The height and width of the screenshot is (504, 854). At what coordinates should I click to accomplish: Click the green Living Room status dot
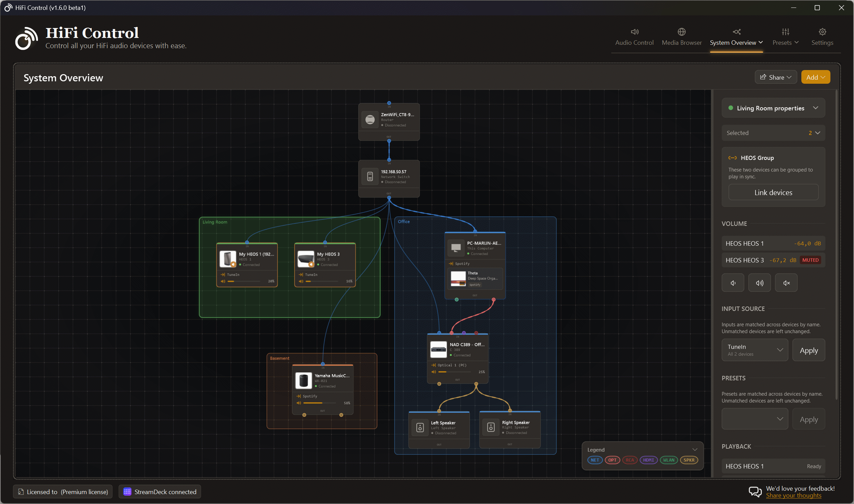(x=731, y=108)
